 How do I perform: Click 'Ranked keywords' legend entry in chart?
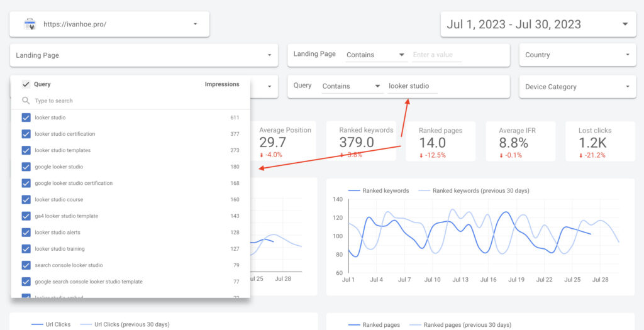378,191
